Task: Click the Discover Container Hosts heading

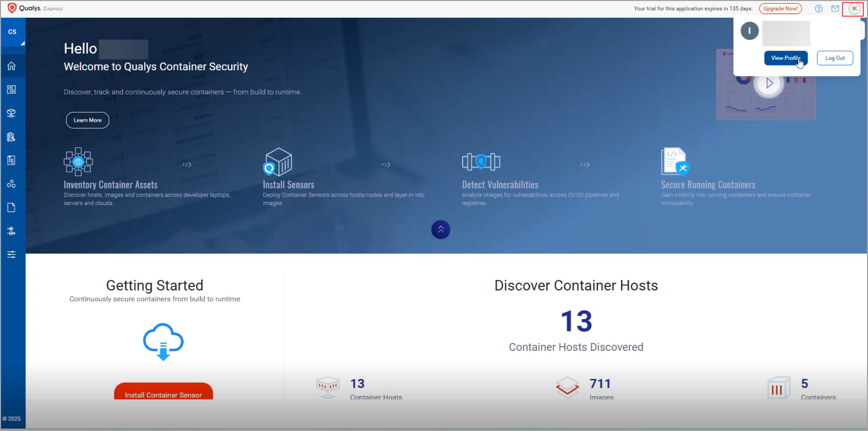Action: [576, 285]
